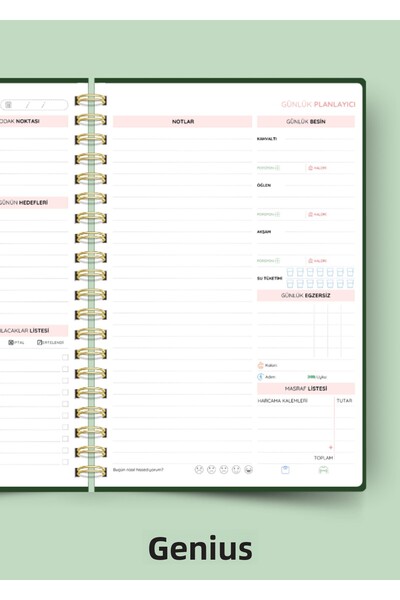Click the TUTAR column heading
This screenshot has height=600, width=400.
click(x=344, y=401)
